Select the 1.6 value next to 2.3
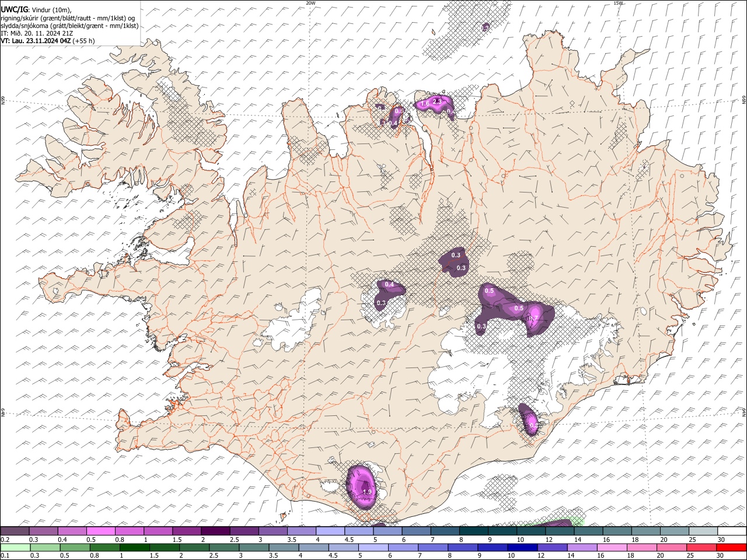Screen dimensions: 747x560 [x=425, y=104]
